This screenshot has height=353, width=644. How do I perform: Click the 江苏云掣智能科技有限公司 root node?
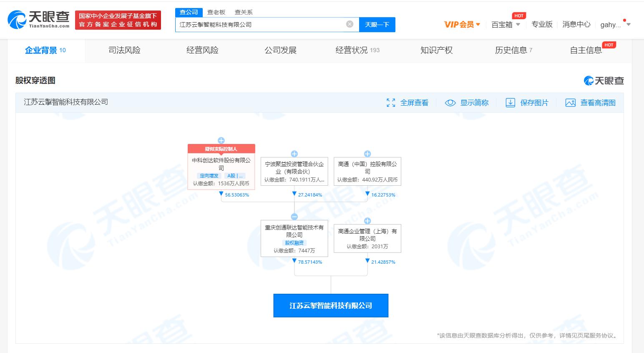(x=331, y=305)
